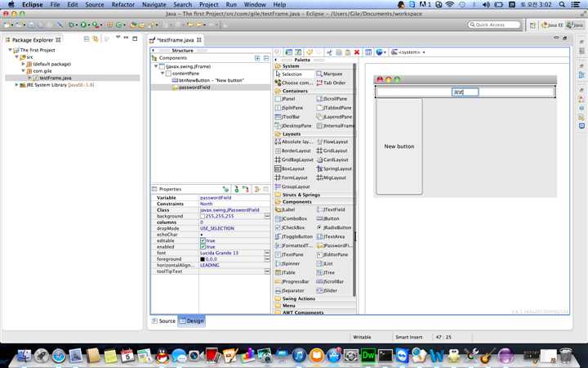Screen dimensions: 588x368
Task: Select the CardLayout item
Action: [x=332, y=160]
